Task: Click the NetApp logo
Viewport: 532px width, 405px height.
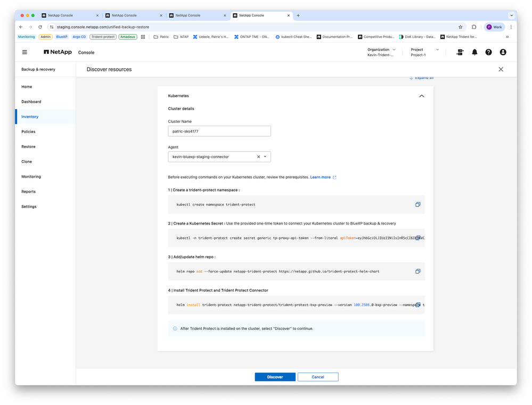Action: point(58,52)
